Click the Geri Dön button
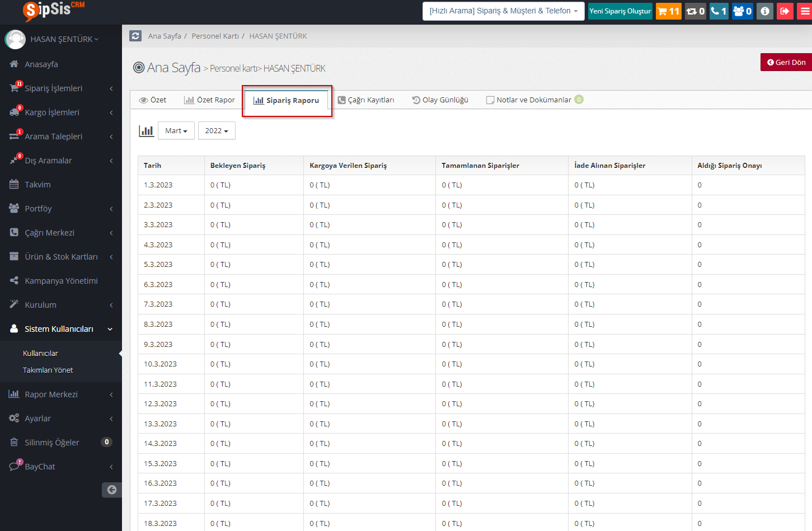The image size is (812, 531). pyautogui.click(x=786, y=62)
